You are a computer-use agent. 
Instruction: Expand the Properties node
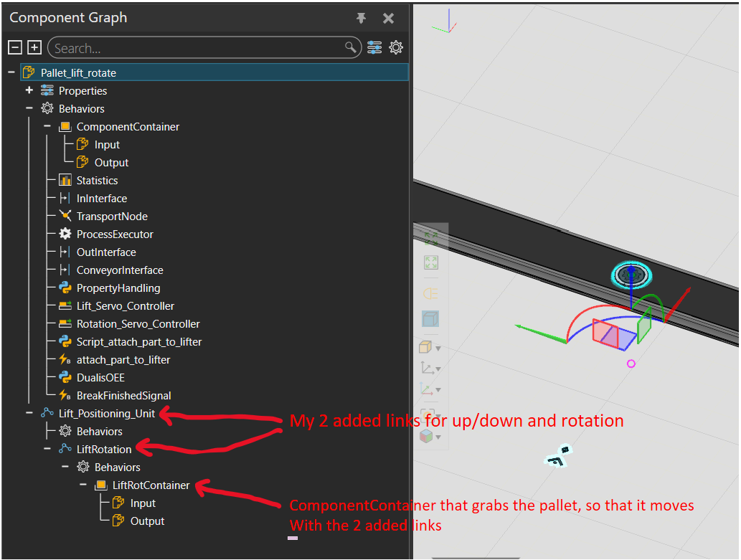(29, 91)
